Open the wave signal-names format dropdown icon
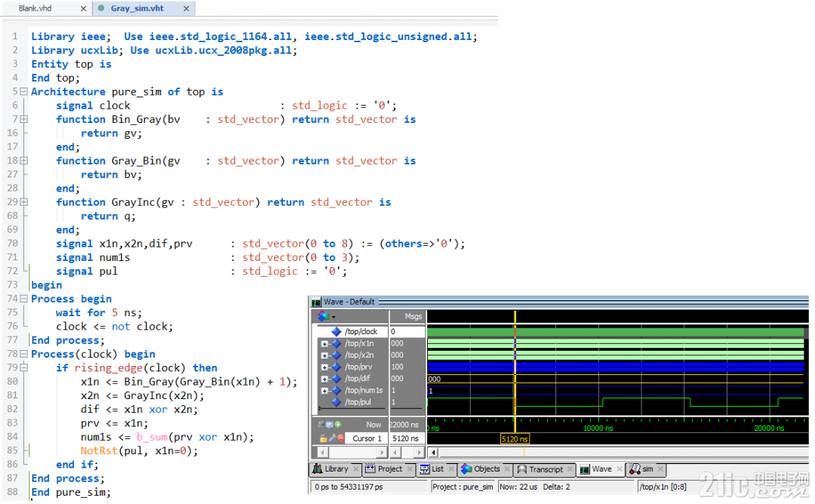This screenshot has height=504, width=815. click(327, 316)
